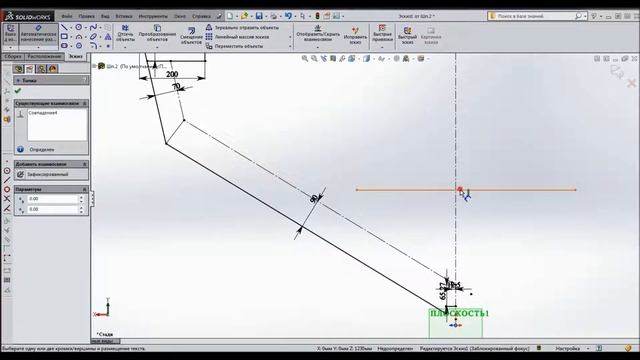Open the Circle tool dropdown arrow
This screenshot has height=360, width=640.
(85, 28)
